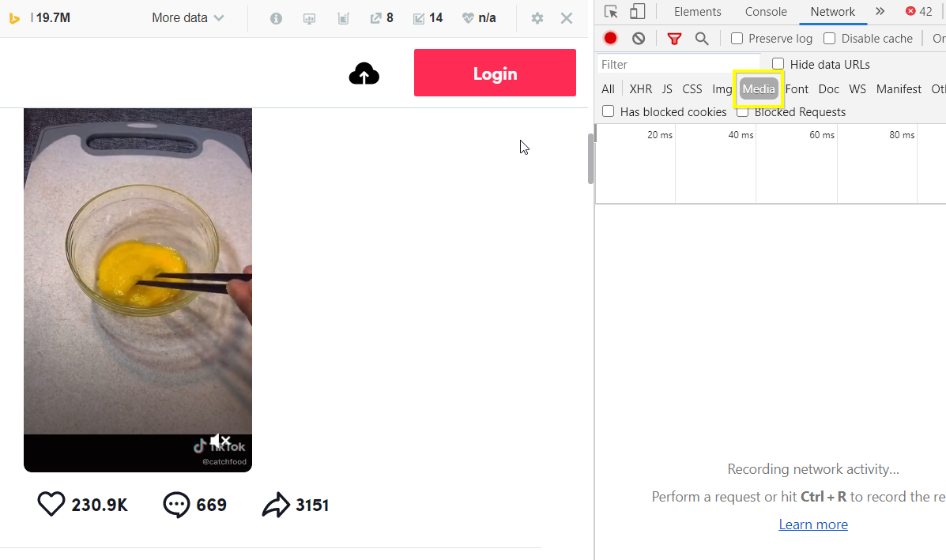946x560 pixels.
Task: Open external links count showing 8
Action: (x=382, y=18)
